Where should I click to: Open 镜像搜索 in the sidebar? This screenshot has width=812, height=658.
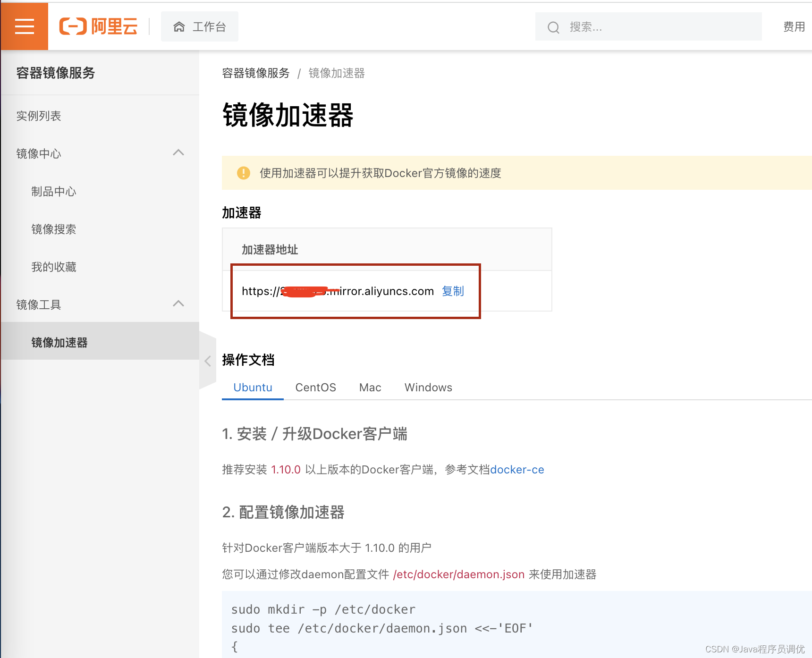pyautogui.click(x=100, y=229)
